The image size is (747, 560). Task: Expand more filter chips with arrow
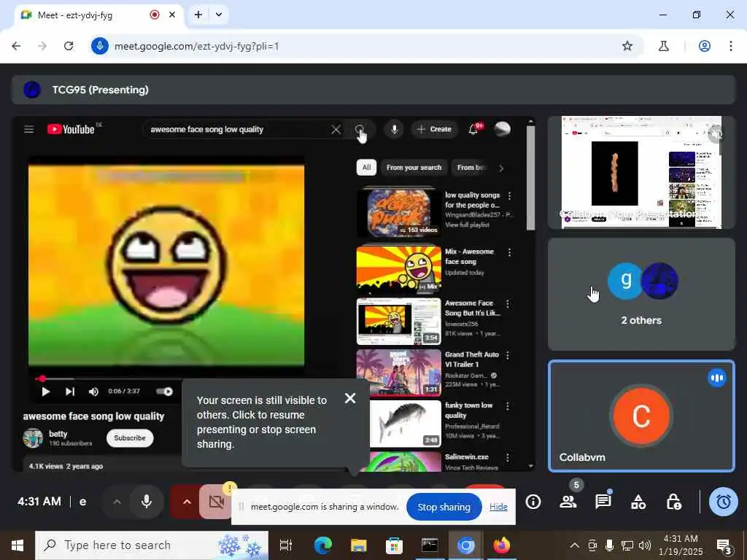[501, 168]
